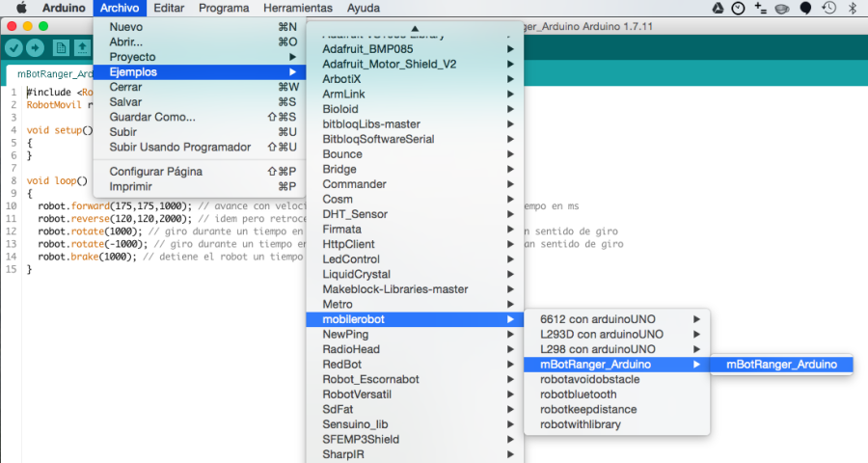Open SdFat examples submenu
Viewport: 868px width, 463px height.
[415, 409]
